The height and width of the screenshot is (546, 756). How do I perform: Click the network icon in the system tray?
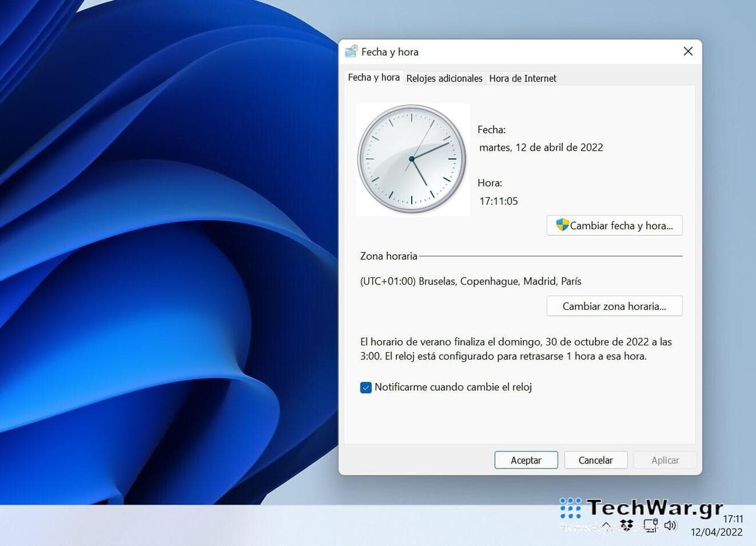[x=650, y=525]
